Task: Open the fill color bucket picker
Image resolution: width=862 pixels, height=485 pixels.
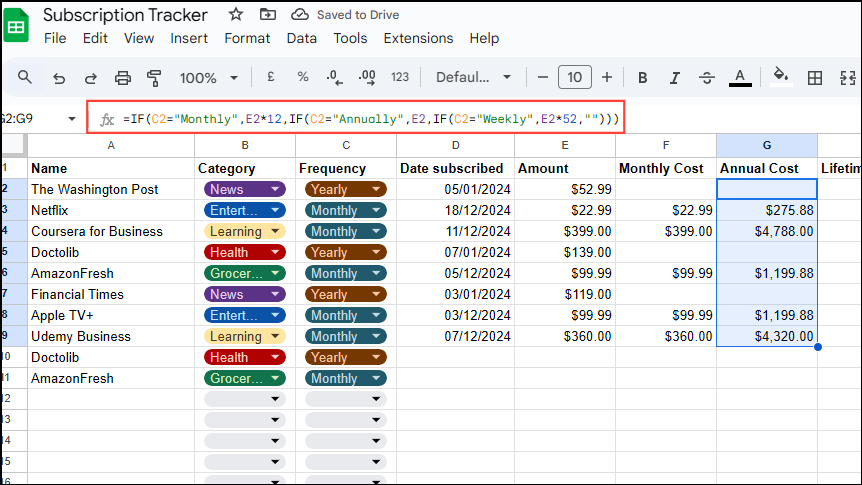Action: [x=781, y=77]
